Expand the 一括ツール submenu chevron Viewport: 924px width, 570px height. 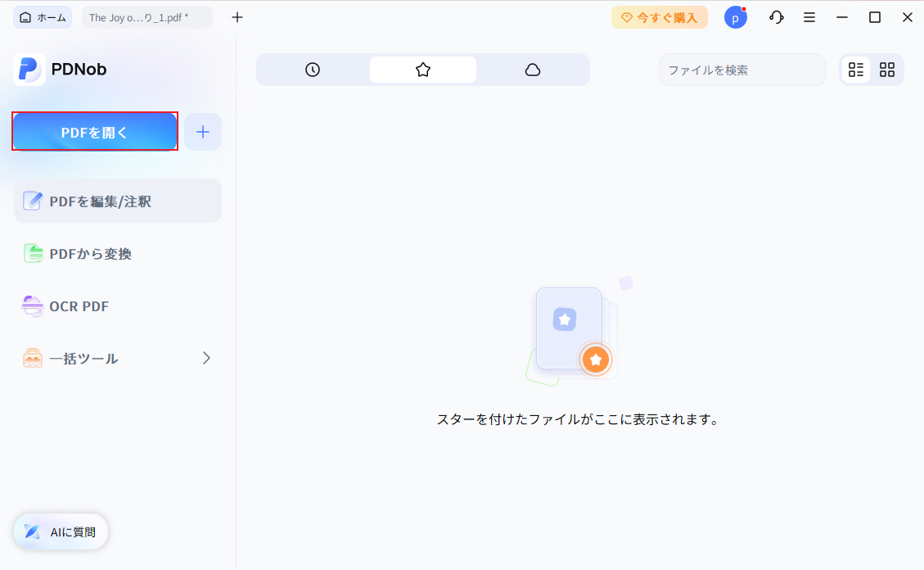click(205, 358)
